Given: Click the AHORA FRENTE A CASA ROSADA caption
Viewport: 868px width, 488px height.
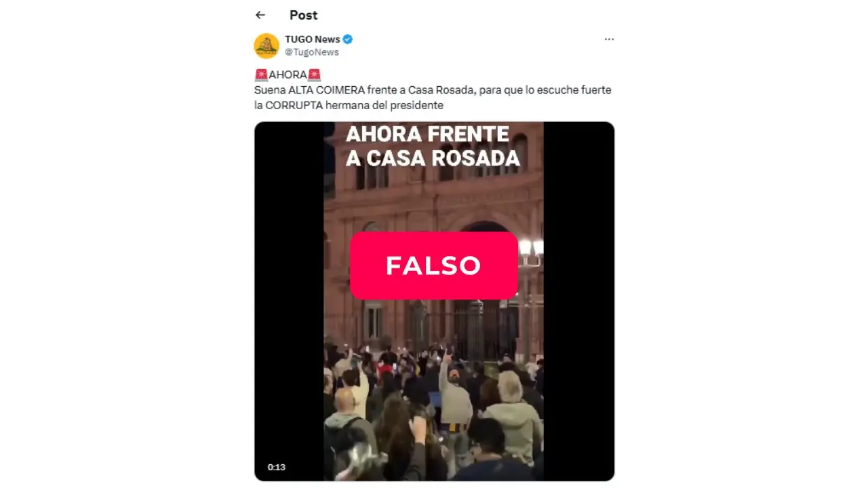Looking at the screenshot, I should point(433,146).
